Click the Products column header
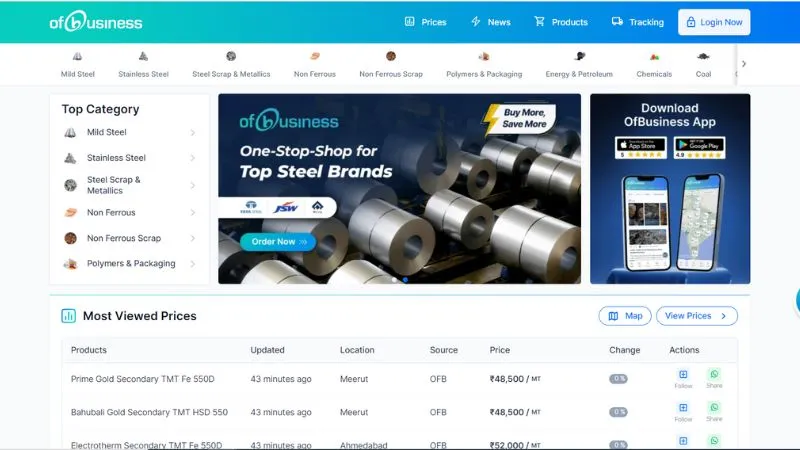 point(89,350)
